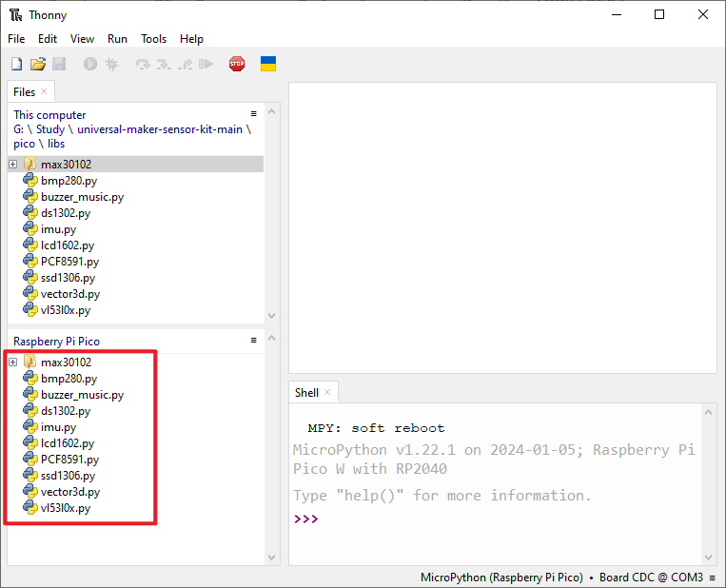726x588 pixels.
Task: Click the Thonny app icon in title bar
Action: (x=16, y=15)
